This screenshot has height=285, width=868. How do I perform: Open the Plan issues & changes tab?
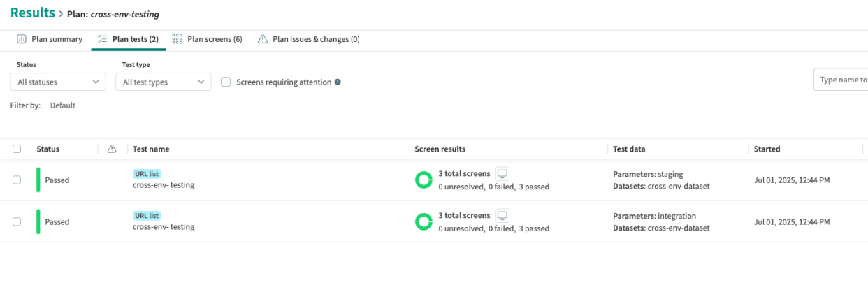pyautogui.click(x=309, y=39)
